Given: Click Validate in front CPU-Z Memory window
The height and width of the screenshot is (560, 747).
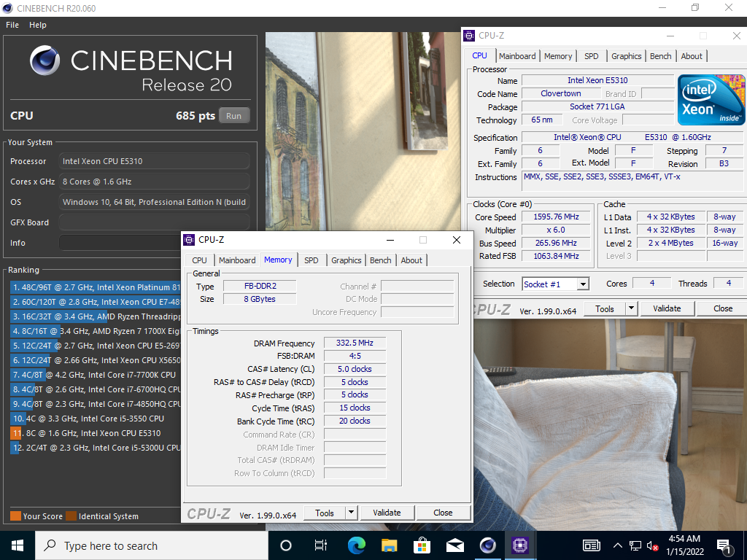Looking at the screenshot, I should [x=387, y=513].
